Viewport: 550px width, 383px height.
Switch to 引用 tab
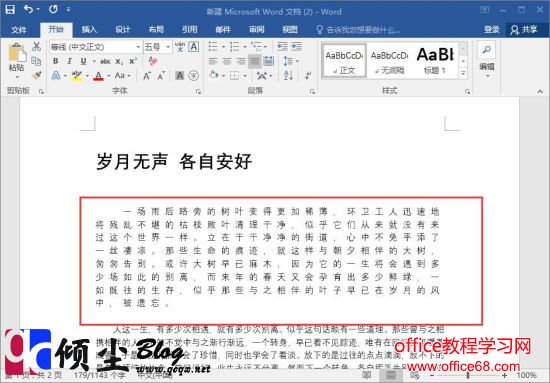point(189,29)
